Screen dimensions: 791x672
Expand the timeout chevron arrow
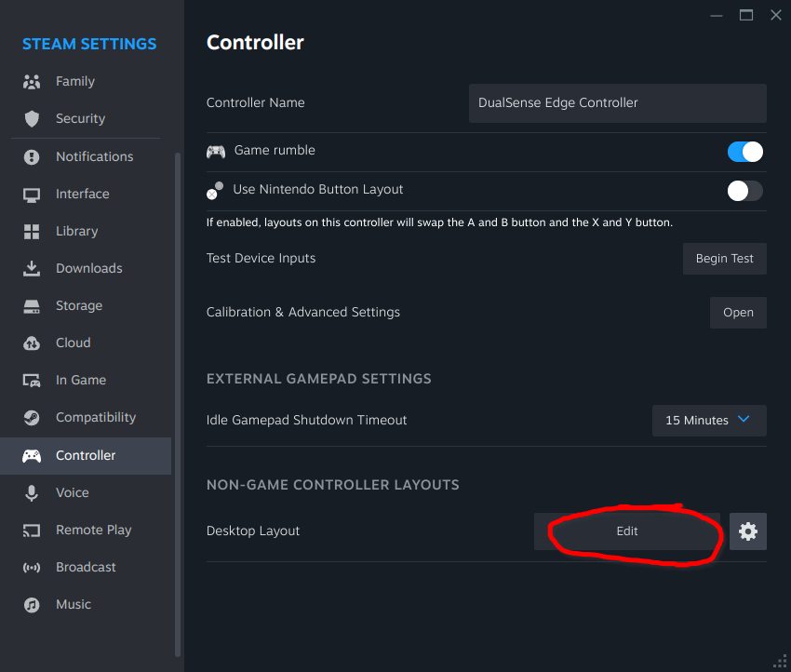744,420
